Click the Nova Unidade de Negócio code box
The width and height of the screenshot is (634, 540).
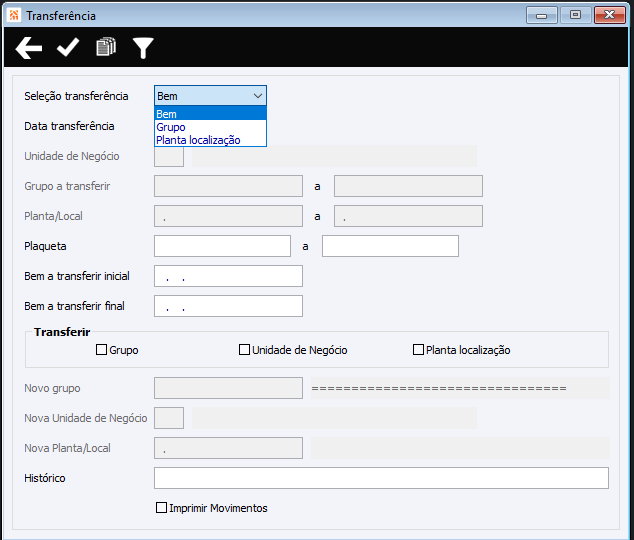tap(169, 418)
